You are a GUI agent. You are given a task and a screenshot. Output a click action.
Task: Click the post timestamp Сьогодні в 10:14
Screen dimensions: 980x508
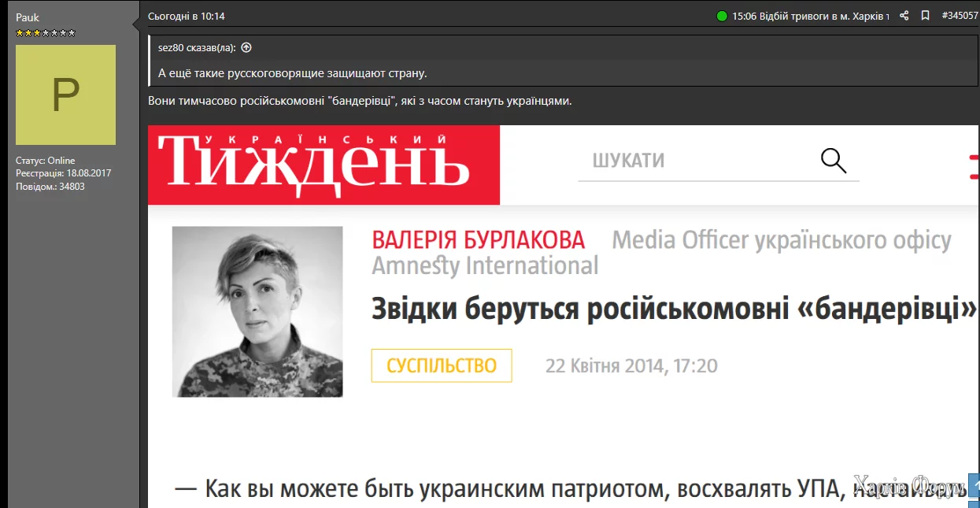(x=187, y=16)
